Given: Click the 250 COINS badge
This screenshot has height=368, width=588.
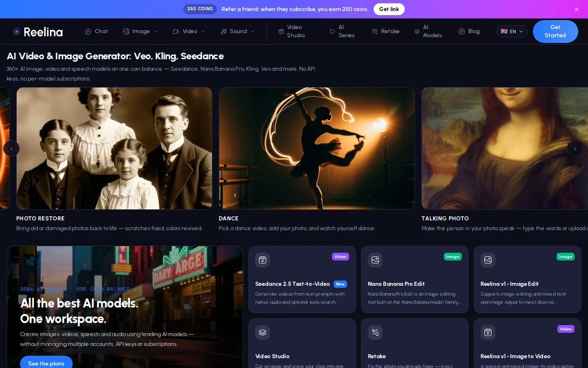Looking at the screenshot, I should pyautogui.click(x=200, y=9).
